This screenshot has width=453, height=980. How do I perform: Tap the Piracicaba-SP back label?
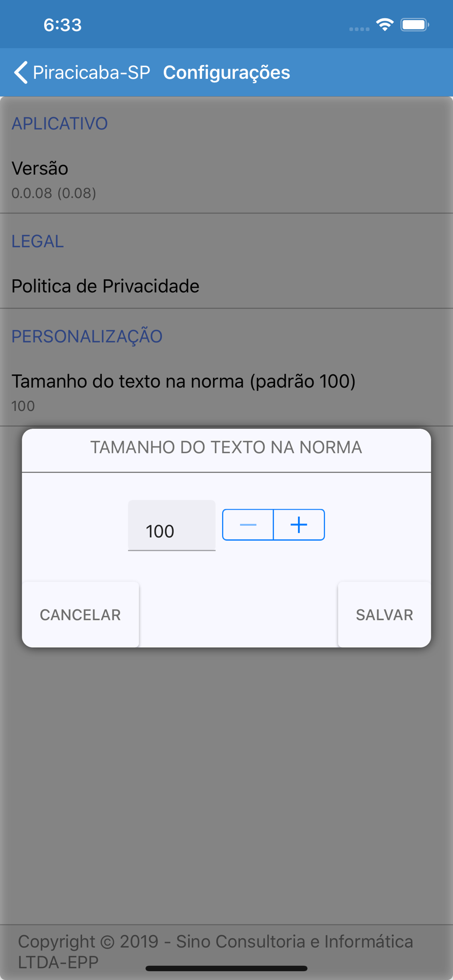point(91,73)
